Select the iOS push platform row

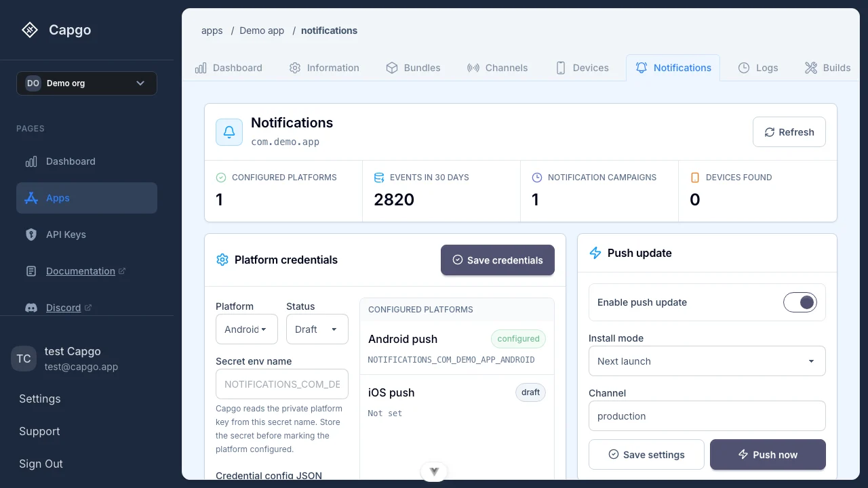[457, 402]
